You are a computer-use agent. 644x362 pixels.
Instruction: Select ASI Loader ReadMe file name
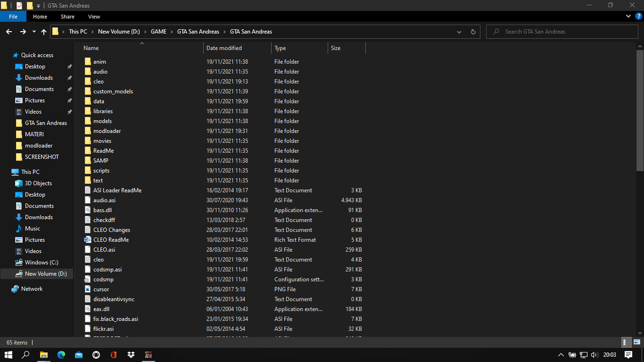point(117,191)
